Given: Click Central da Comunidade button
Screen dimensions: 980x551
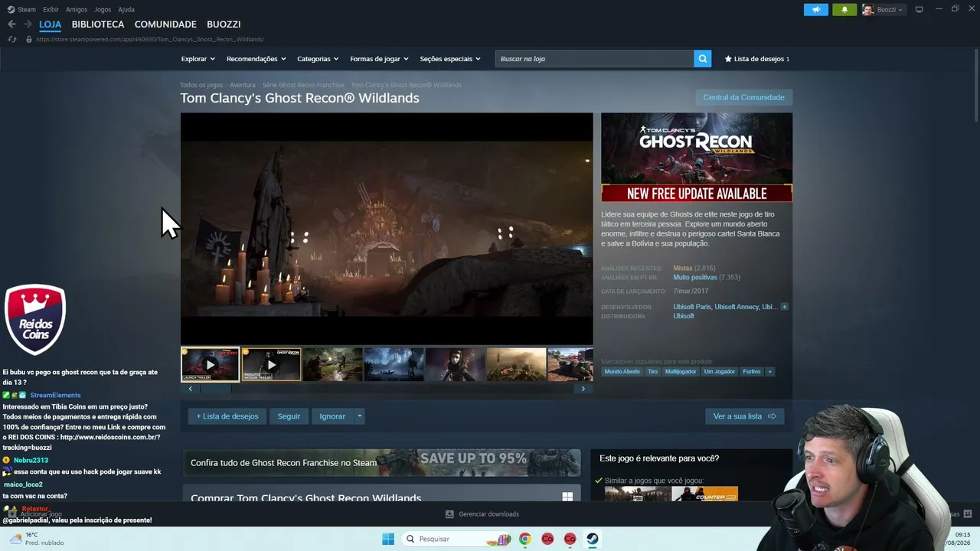Looking at the screenshot, I should click(743, 97).
